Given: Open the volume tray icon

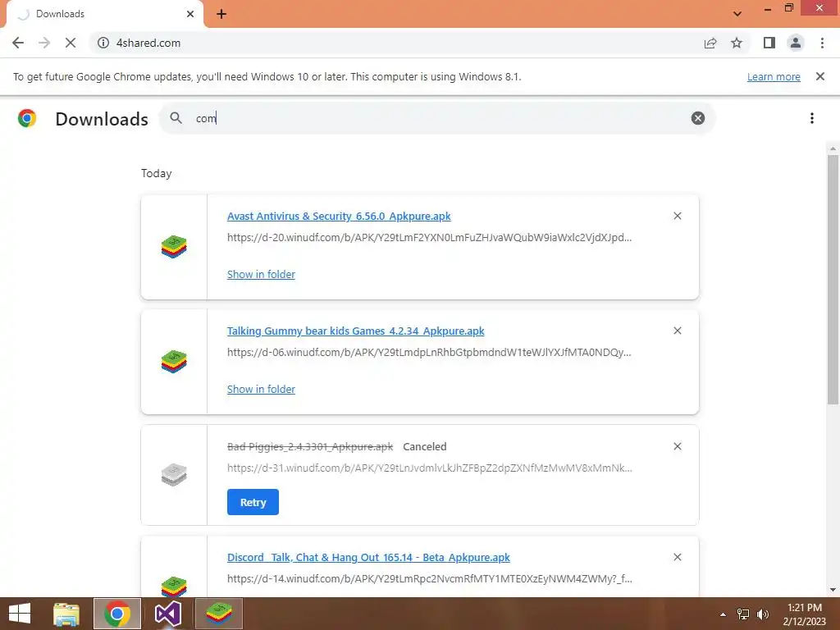Looking at the screenshot, I should coord(762,614).
